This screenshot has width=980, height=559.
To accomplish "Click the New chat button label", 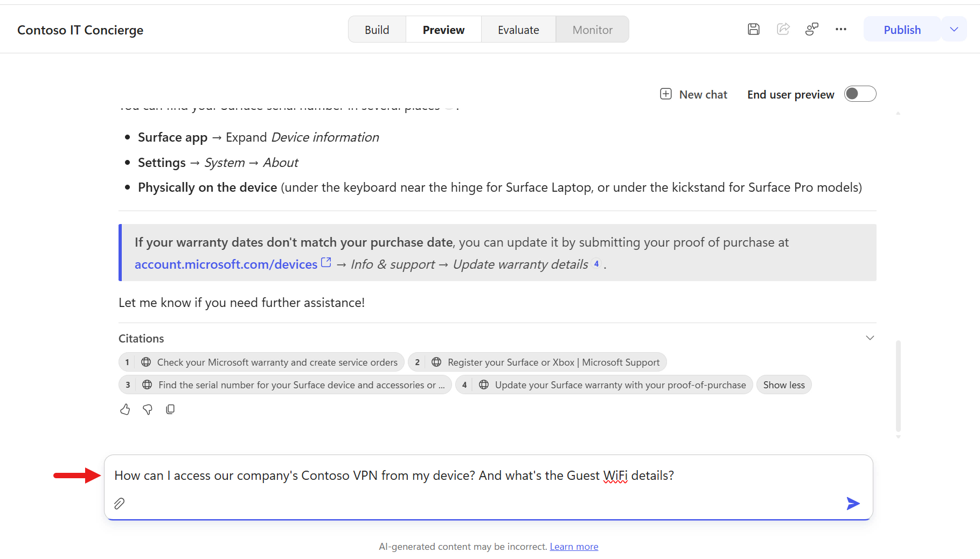I will 703,95.
